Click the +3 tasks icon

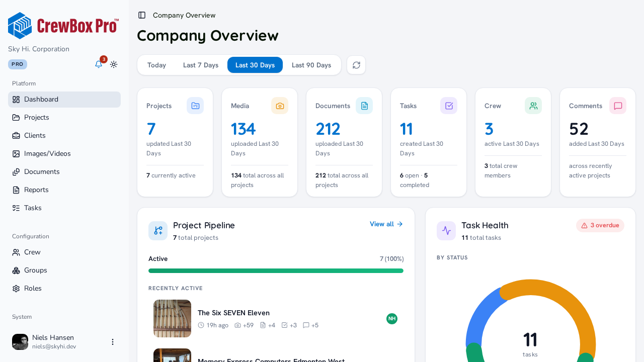coord(285,325)
